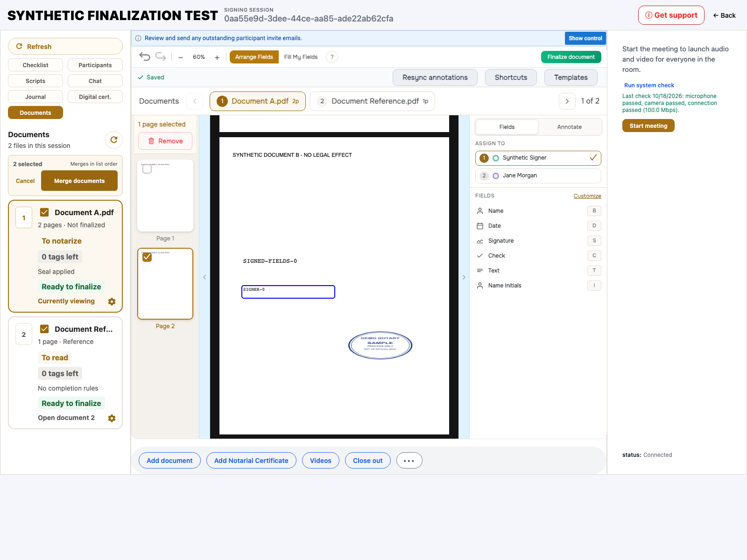Switch to Document Reference.pdf tab

[373, 101]
